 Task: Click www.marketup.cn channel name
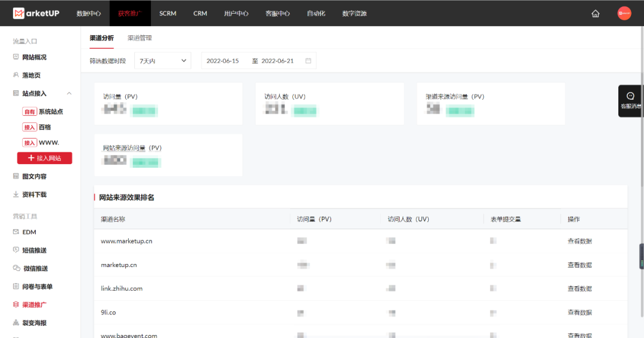point(126,241)
